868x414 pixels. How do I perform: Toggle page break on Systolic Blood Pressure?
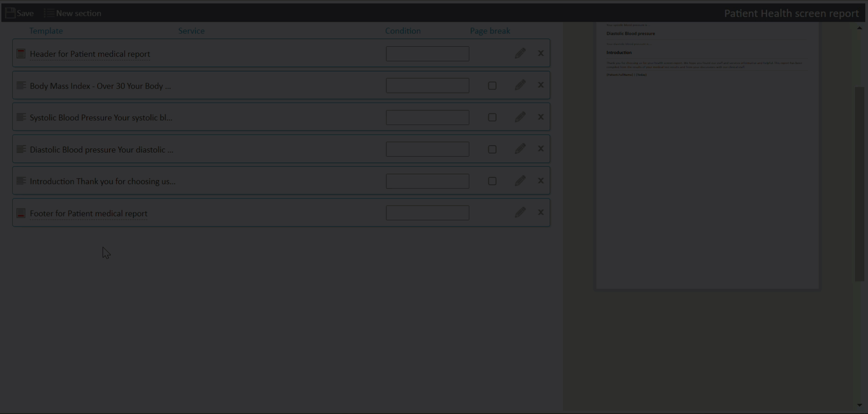pyautogui.click(x=492, y=118)
